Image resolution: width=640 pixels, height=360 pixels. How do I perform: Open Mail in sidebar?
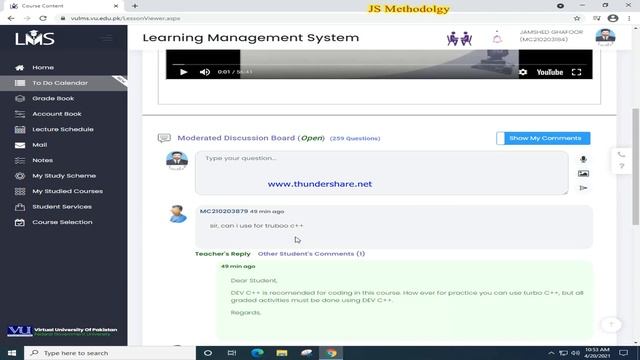40,145
